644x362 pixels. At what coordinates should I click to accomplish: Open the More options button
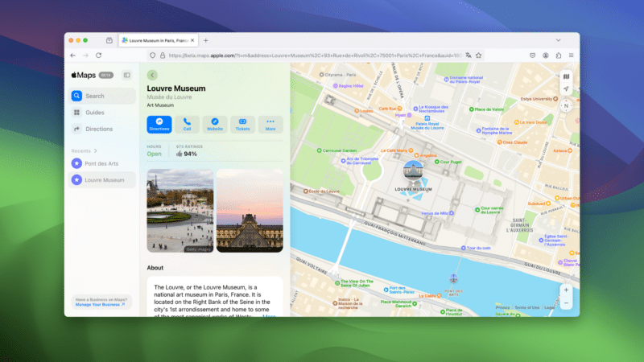pyautogui.click(x=270, y=125)
